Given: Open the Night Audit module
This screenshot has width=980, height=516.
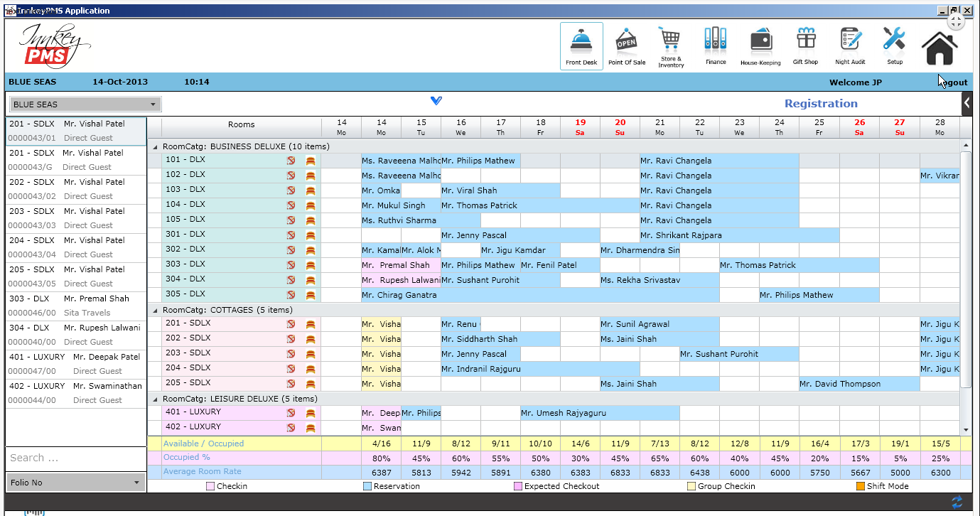Looking at the screenshot, I should coord(850,44).
